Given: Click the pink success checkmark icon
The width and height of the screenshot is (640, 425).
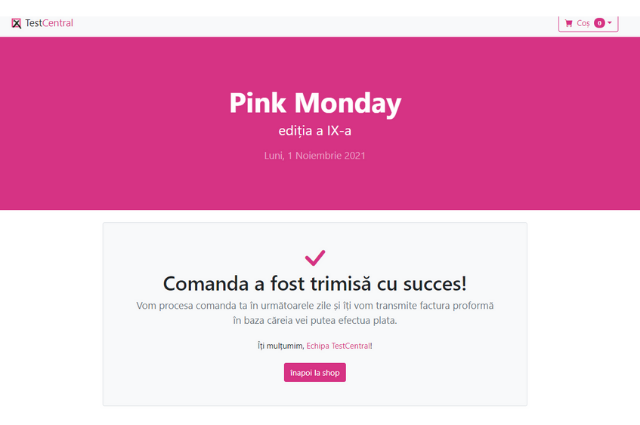Looking at the screenshot, I should point(315,257).
